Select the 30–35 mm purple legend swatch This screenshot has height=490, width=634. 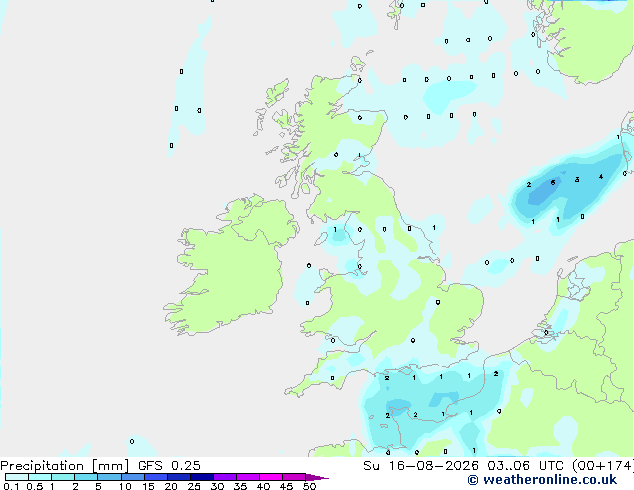coord(224,477)
